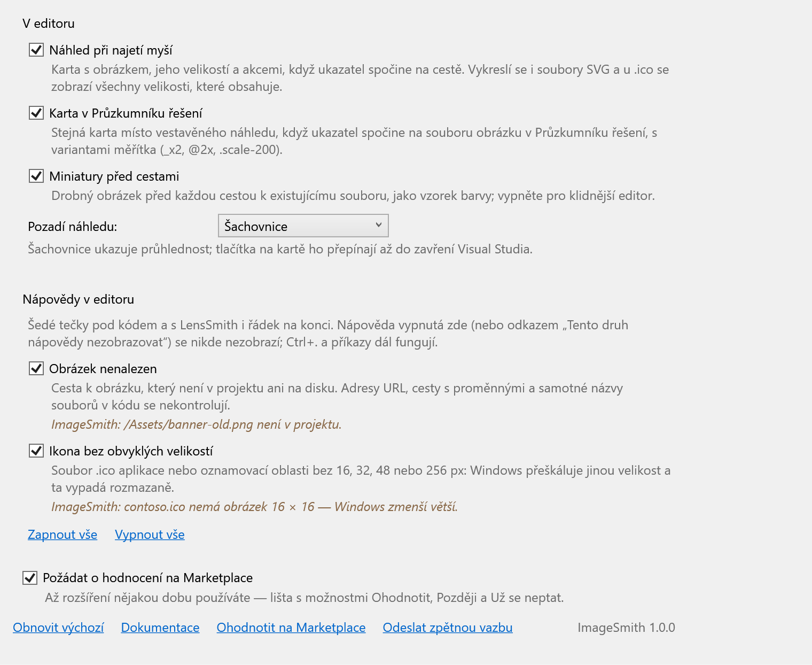The height and width of the screenshot is (665, 812).
Task: Follow the Ohodnotit na Marketplace link
Action: coord(291,628)
